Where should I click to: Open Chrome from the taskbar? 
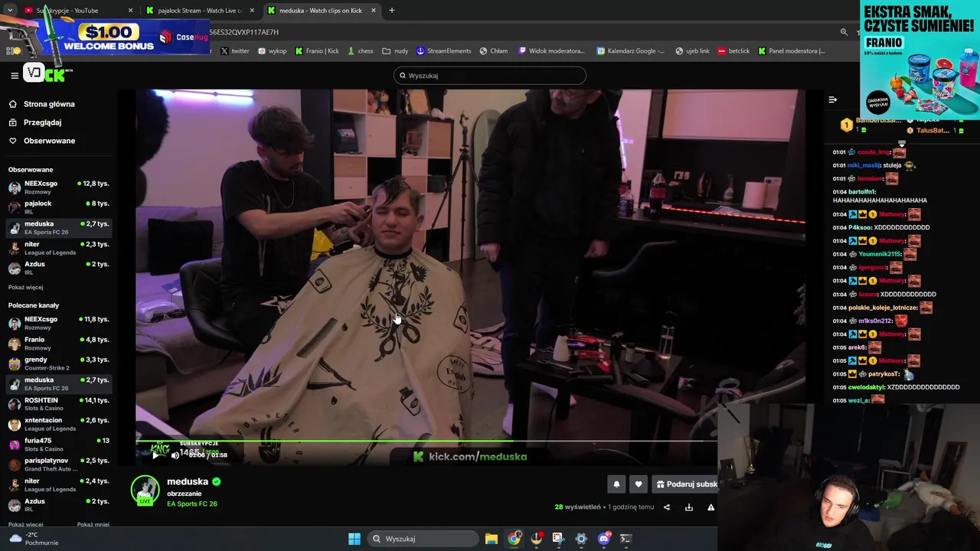pyautogui.click(x=514, y=539)
